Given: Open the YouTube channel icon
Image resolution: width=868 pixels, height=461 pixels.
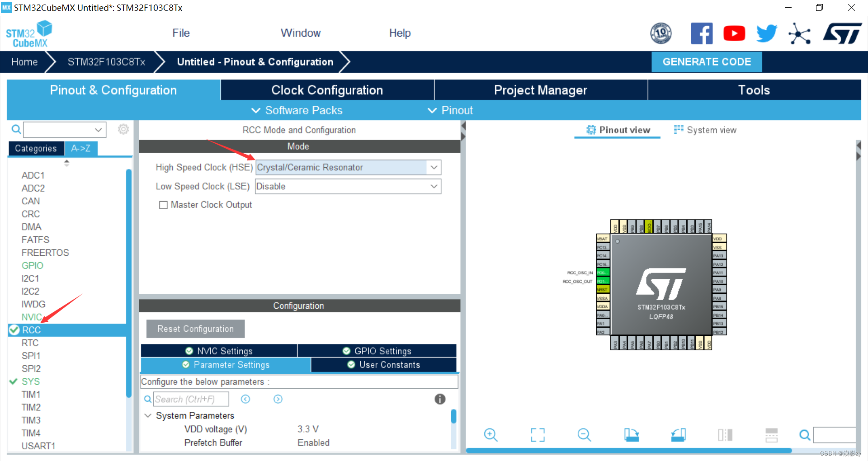Looking at the screenshot, I should point(734,33).
